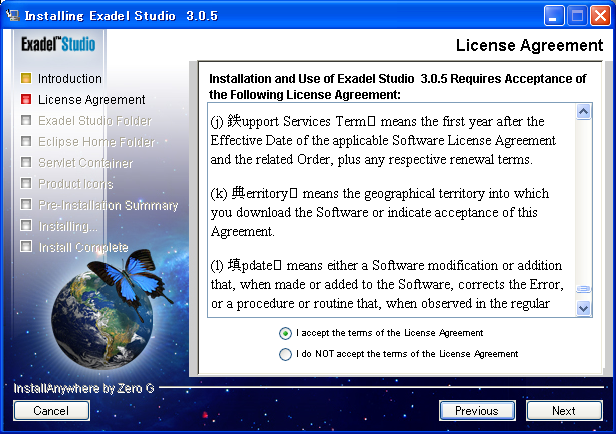Click the yellow Introduction step icon
This screenshot has width=616, height=434.
[26, 78]
